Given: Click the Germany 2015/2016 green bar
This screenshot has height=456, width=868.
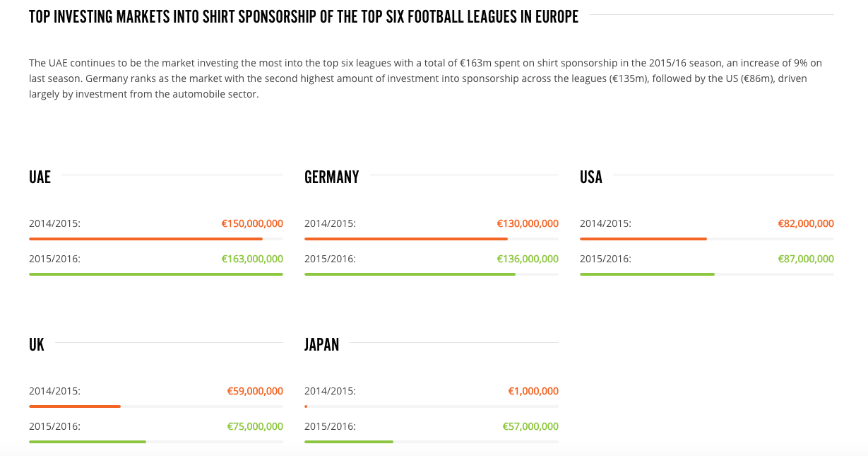Looking at the screenshot, I should pos(410,274).
